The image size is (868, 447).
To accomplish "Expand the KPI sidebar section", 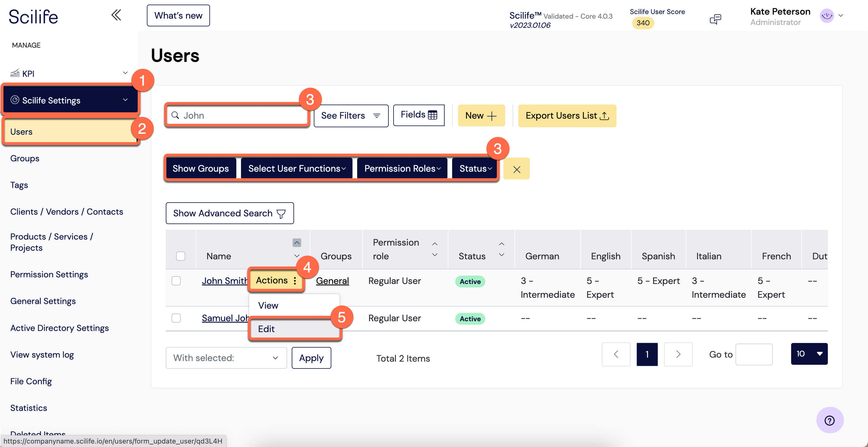I will tap(125, 73).
